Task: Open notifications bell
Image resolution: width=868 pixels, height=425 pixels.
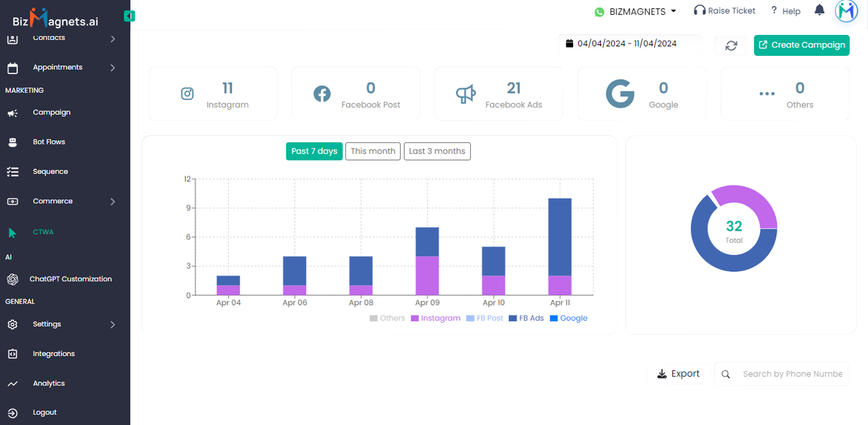Action: point(820,10)
